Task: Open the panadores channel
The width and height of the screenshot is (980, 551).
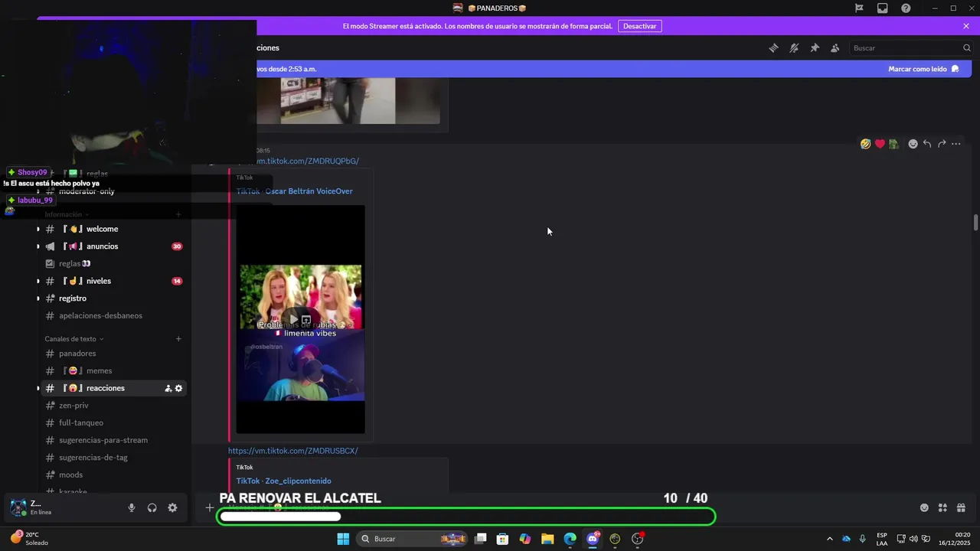Action: click(x=113, y=354)
